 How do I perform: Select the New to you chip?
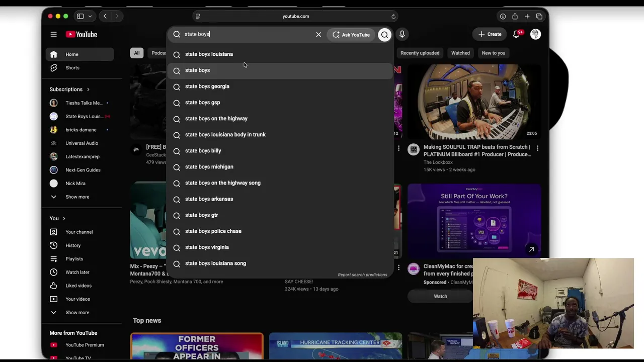tap(494, 53)
